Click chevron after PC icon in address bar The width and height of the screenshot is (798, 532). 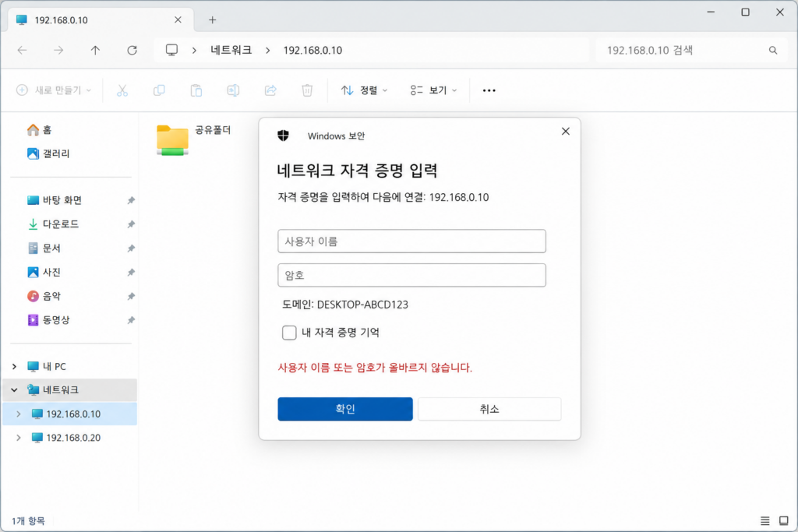[x=194, y=50]
